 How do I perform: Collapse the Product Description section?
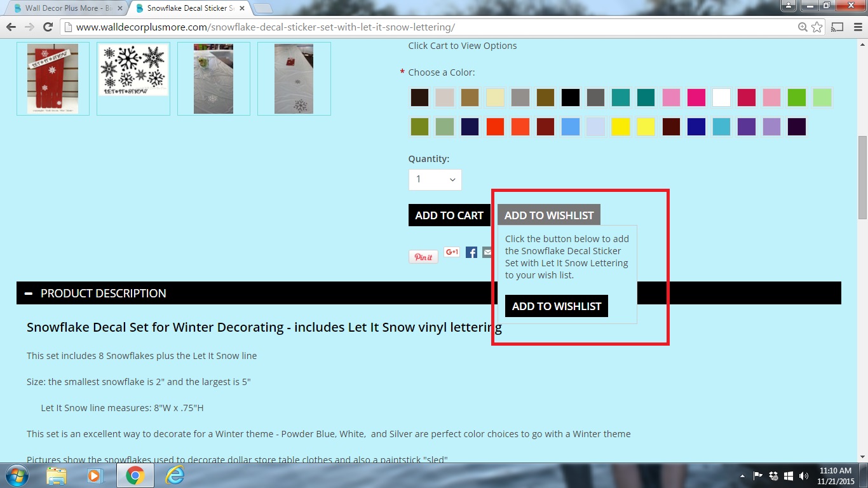click(29, 293)
